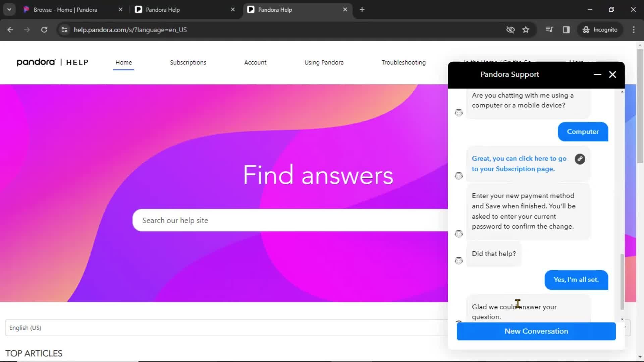Select the Home menu item
Viewport: 644px width, 362px height.
[124, 62]
